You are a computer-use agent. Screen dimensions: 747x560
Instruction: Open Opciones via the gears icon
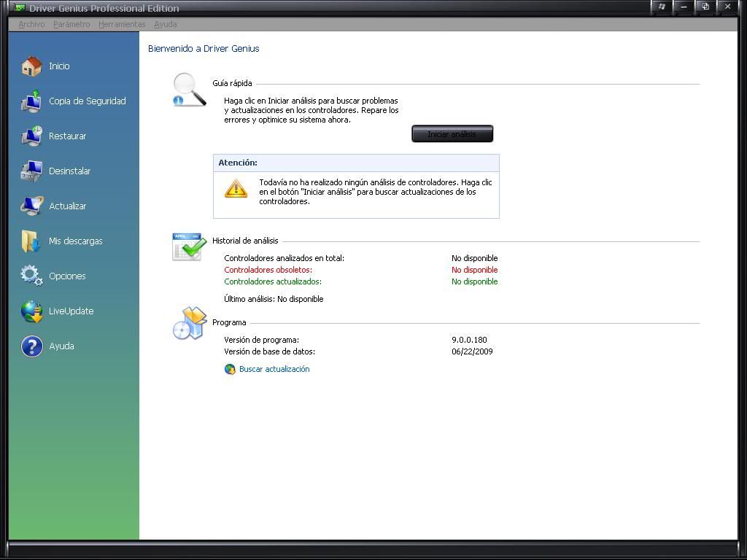31,276
